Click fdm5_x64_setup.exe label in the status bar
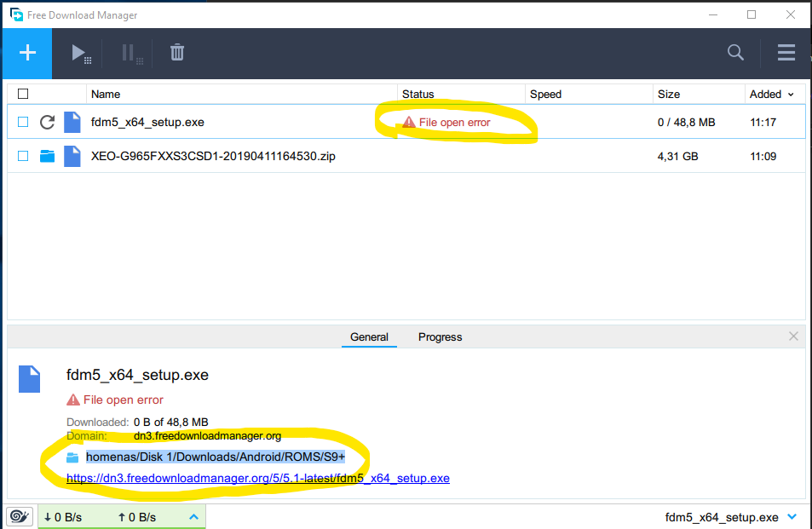 [x=722, y=517]
